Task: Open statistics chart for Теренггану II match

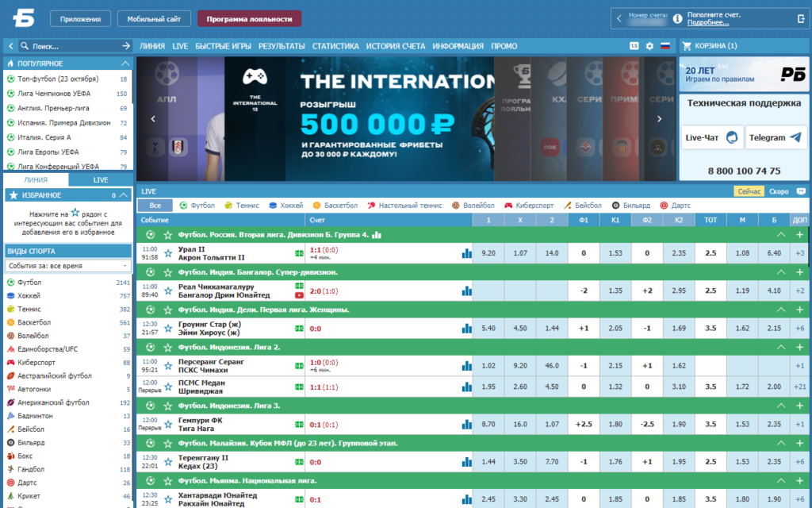Action: click(x=466, y=462)
